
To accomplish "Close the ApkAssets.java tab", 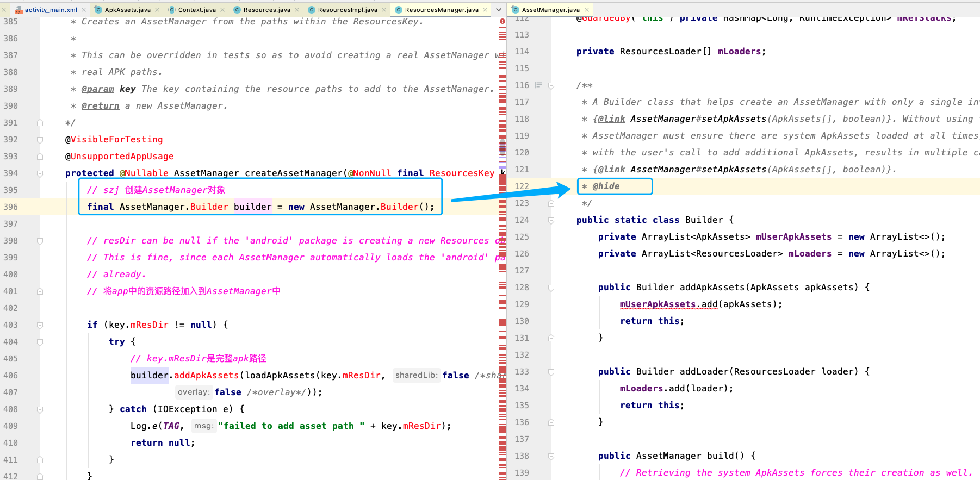I will [x=157, y=10].
